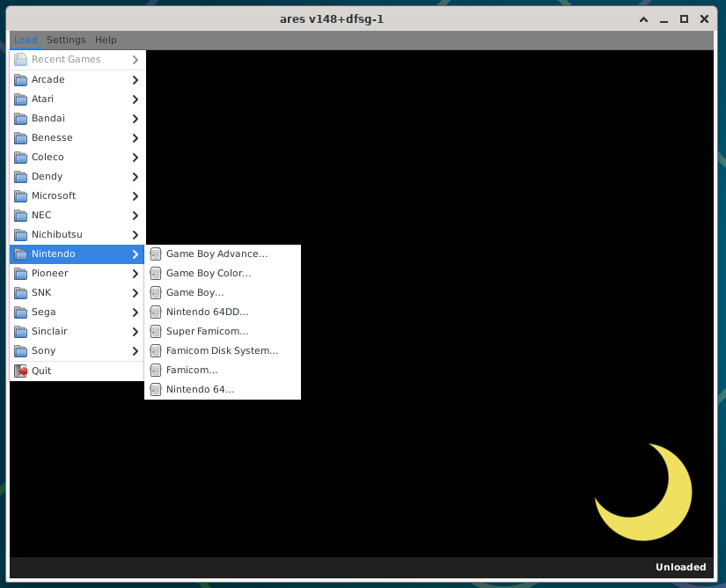Click the NEC folder icon
726x588 pixels.
(x=20, y=216)
